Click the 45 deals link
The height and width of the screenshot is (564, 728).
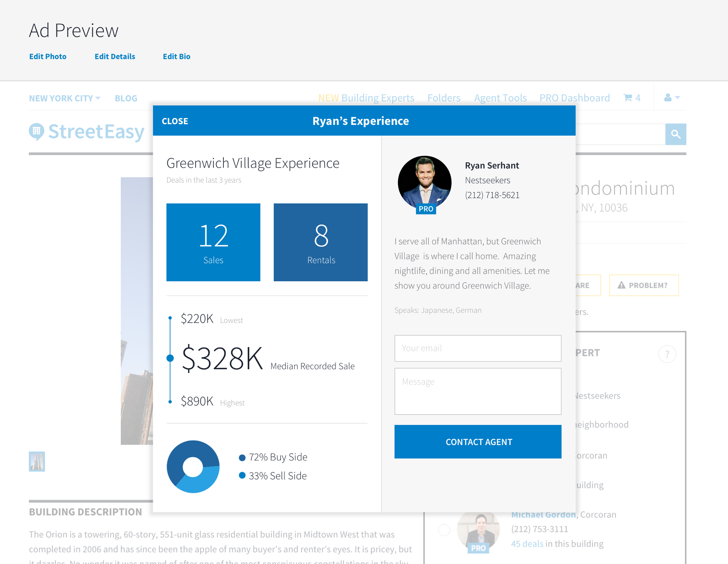pos(527,544)
